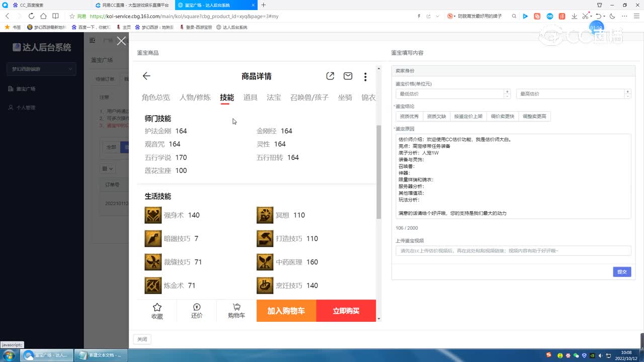Open Windows Start menu
The height and width of the screenshot is (362, 644).
click(x=9, y=355)
